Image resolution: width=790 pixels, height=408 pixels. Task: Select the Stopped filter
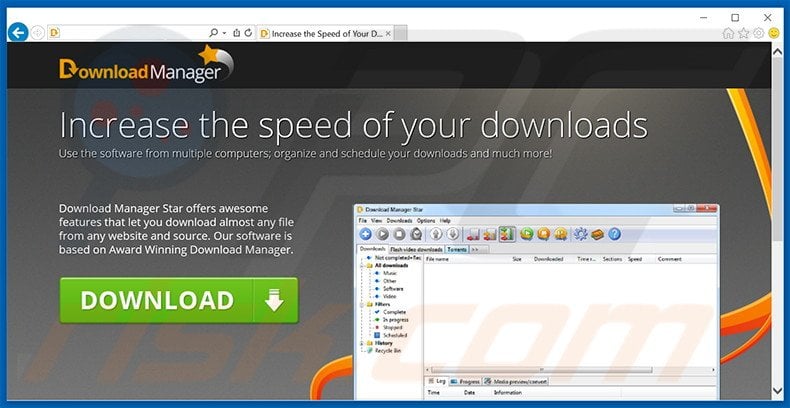392,327
